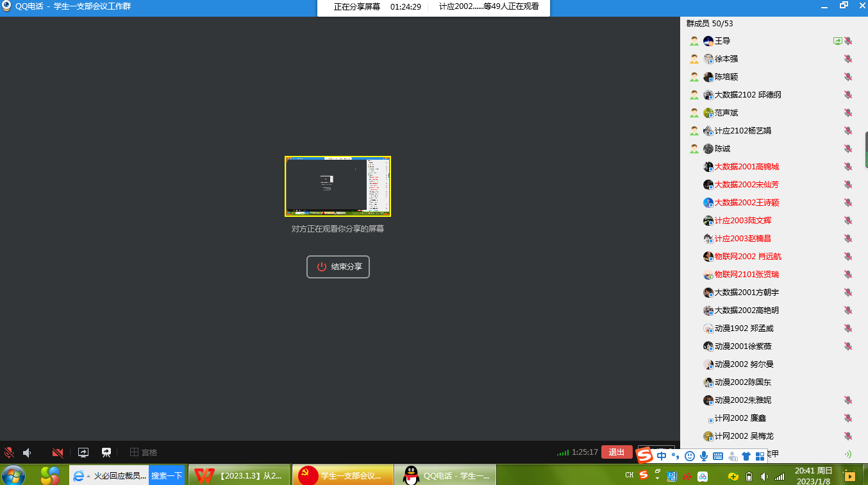Open the Sogou skin shirt icon
The image size is (868, 485).
(746, 456)
